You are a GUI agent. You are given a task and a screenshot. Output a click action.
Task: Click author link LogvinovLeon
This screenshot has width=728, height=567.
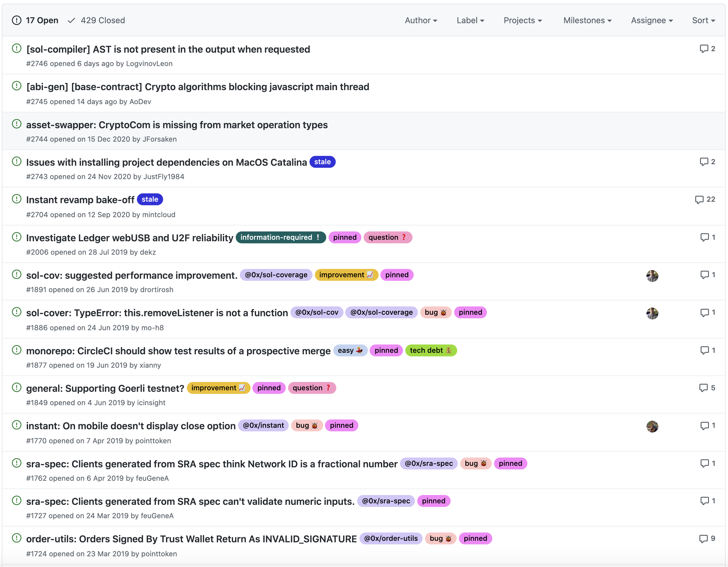149,64
